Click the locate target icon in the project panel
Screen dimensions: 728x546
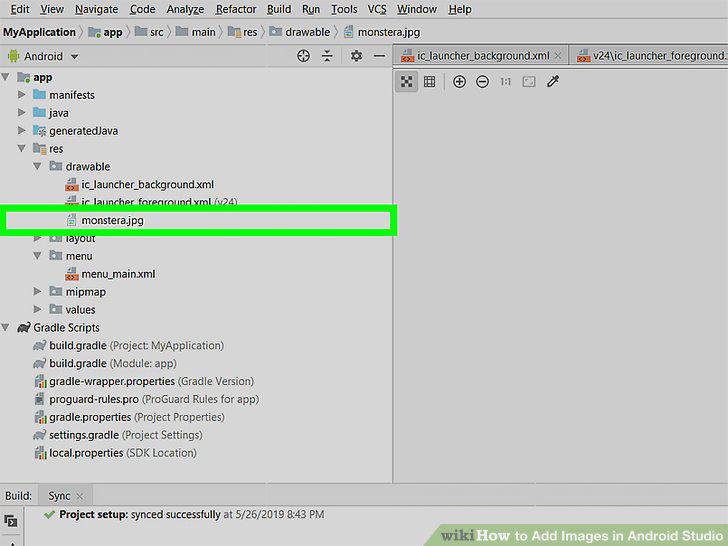(303, 56)
